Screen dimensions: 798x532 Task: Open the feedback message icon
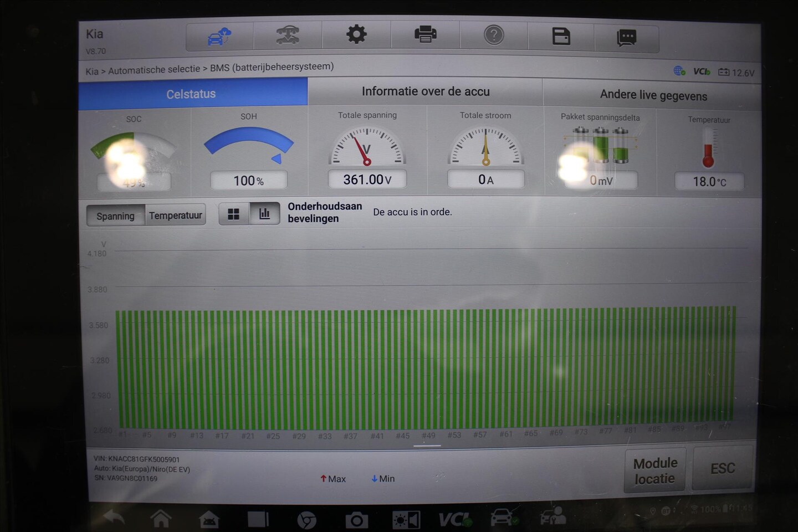pyautogui.click(x=626, y=38)
